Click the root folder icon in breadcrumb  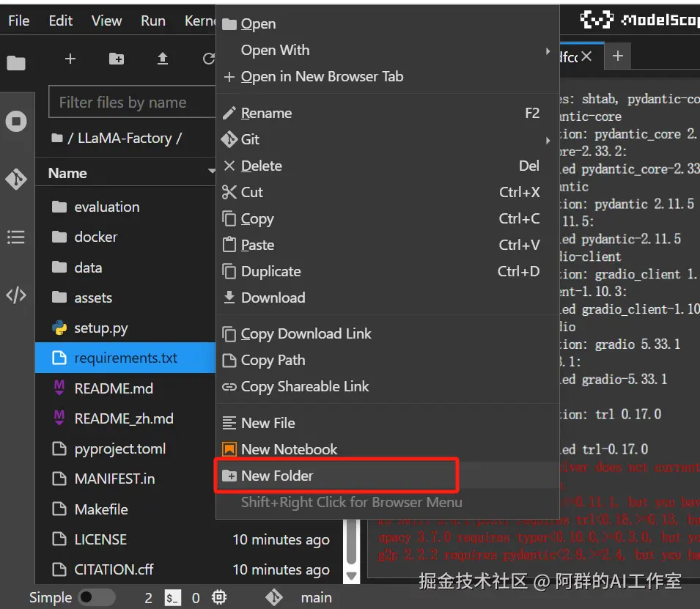pyautogui.click(x=57, y=138)
